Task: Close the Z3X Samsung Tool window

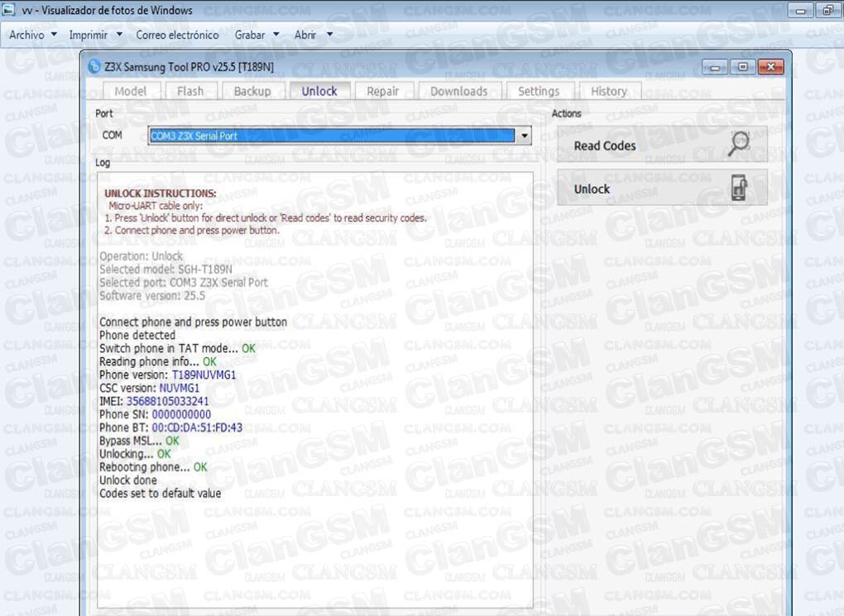Action: click(771, 67)
